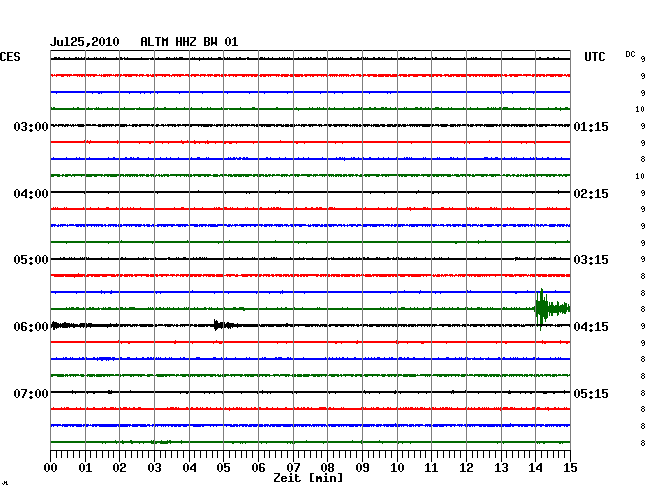650x494 pixels.
Task: Select minute tick label "14"
Action: 536,468
